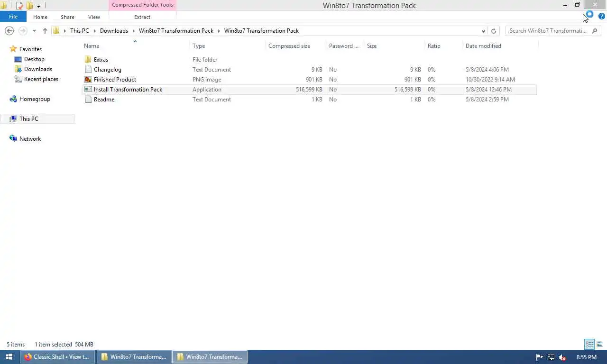Switch to the View ribbon tab

pos(94,17)
